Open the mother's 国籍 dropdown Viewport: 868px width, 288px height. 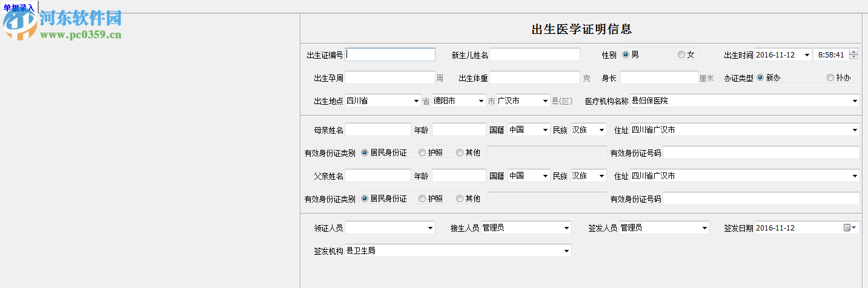coord(545,129)
